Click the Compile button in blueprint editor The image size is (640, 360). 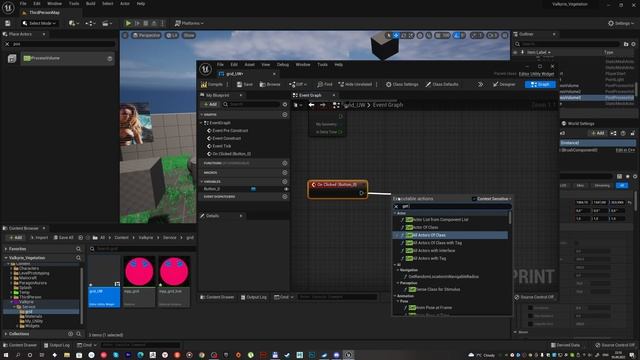(x=212, y=84)
